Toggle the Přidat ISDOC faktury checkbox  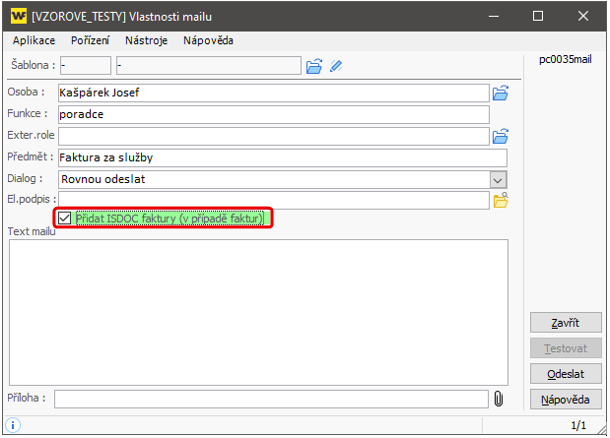65,218
